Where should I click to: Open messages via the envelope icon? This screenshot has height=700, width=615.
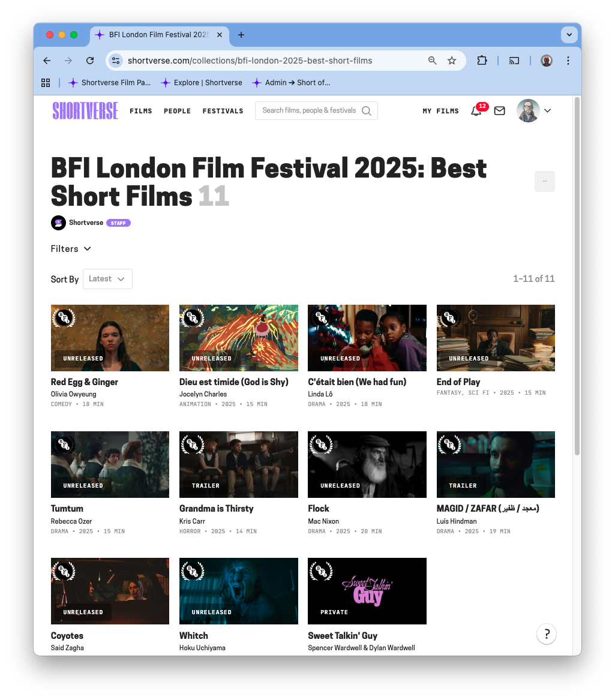[499, 110]
